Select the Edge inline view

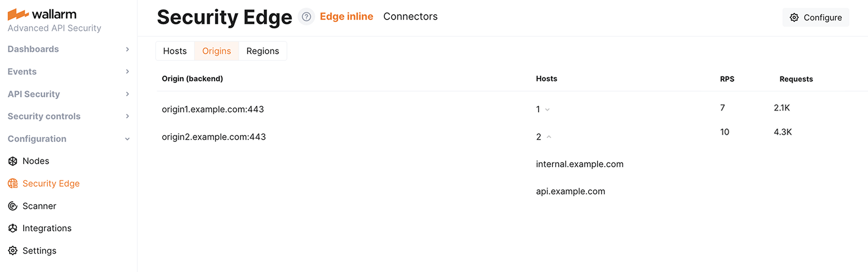346,16
